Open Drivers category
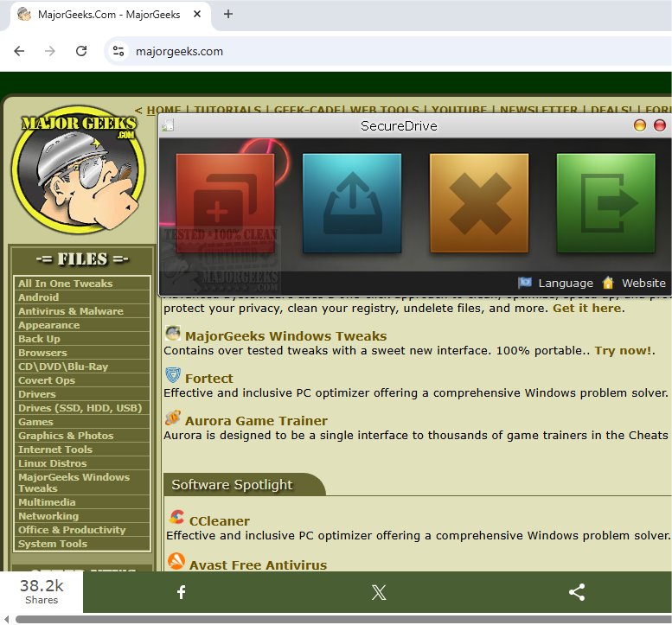The height and width of the screenshot is (625, 672). pyautogui.click(x=81, y=394)
